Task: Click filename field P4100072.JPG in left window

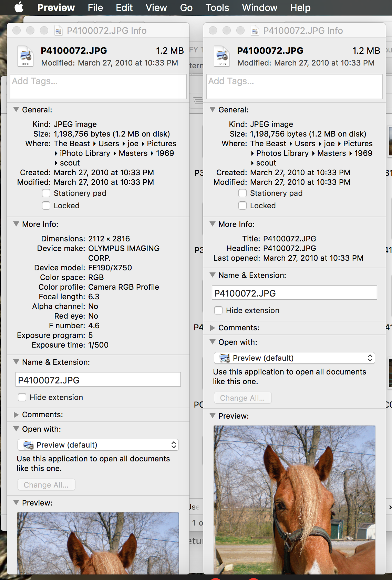Action: pos(98,380)
